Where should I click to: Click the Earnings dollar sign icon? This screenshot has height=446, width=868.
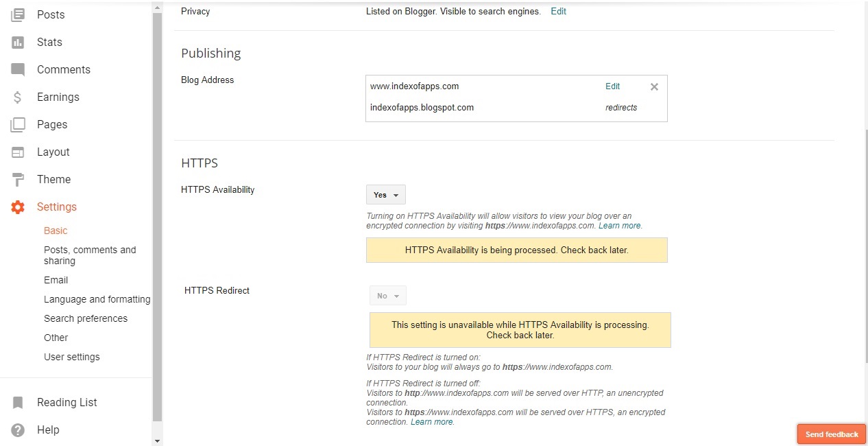tap(18, 97)
